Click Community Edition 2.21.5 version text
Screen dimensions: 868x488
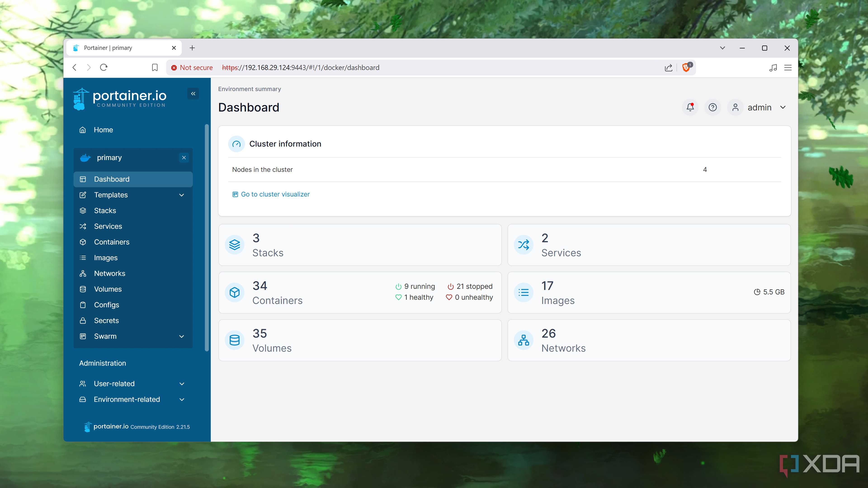coord(160,427)
